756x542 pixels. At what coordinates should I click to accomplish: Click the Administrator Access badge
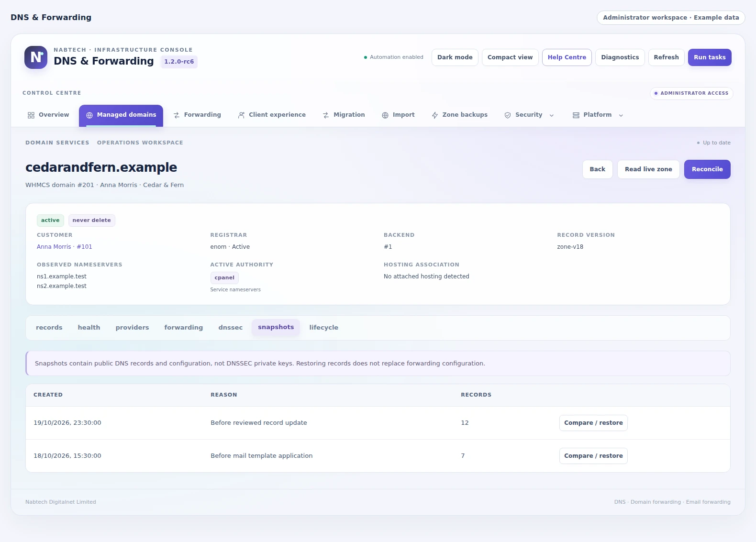tap(691, 93)
